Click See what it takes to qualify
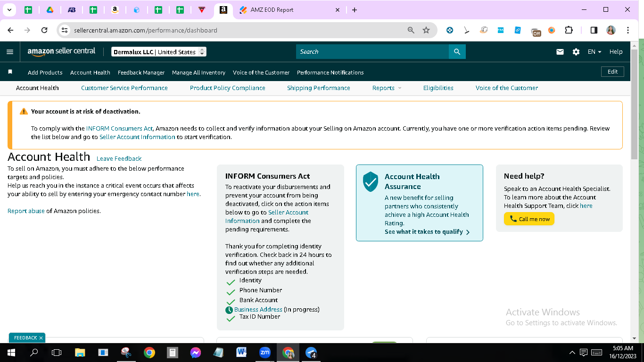Screen dimensions: 644x362 pos(427,232)
